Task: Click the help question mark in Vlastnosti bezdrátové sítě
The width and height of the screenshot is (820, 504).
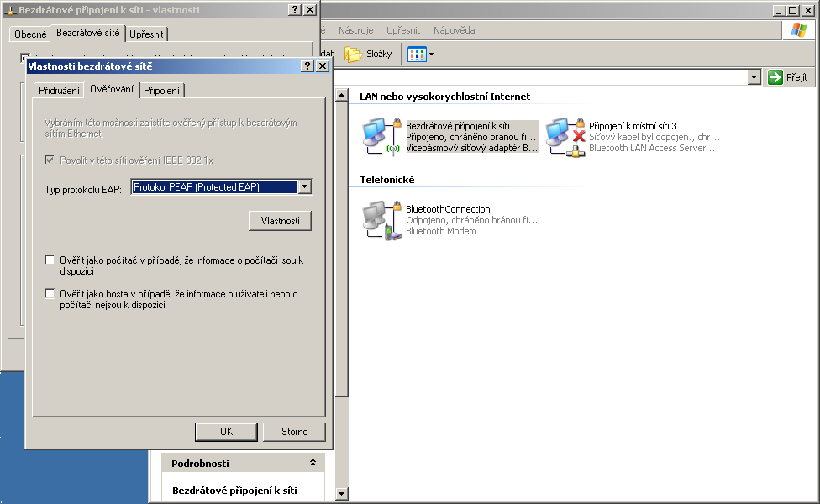Action: (x=307, y=66)
